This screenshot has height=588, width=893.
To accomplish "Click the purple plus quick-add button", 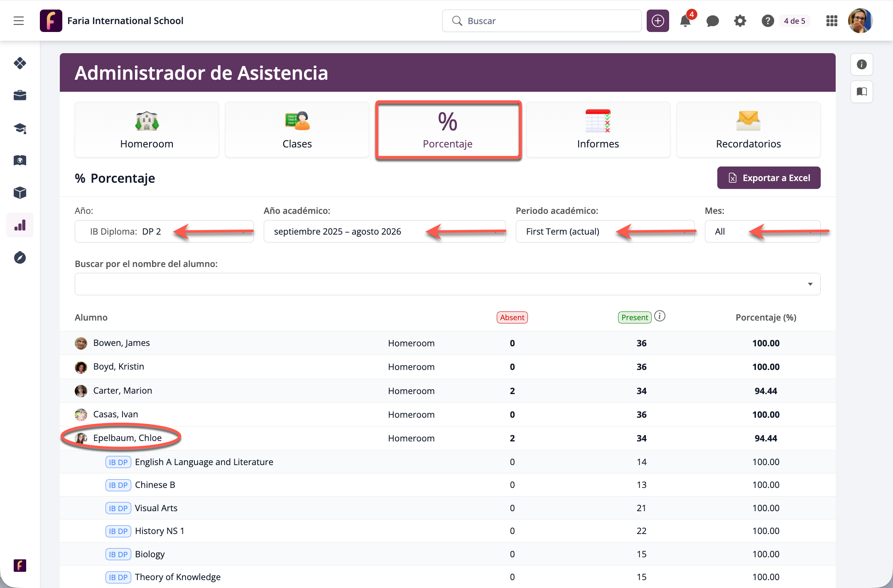I will pyautogui.click(x=657, y=21).
